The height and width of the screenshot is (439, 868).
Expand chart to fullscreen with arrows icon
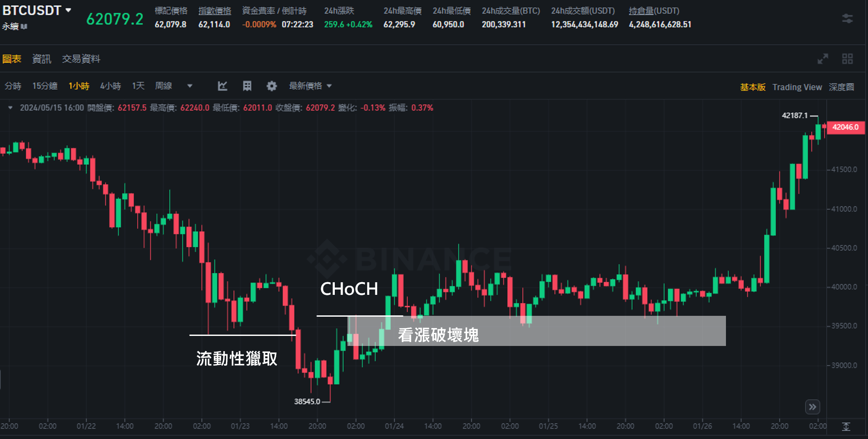(823, 58)
